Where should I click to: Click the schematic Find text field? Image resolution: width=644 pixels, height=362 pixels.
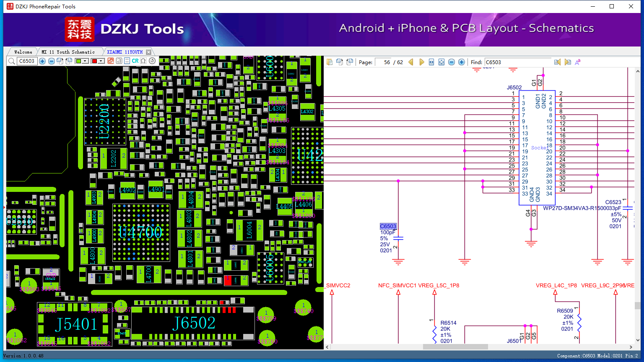518,62
